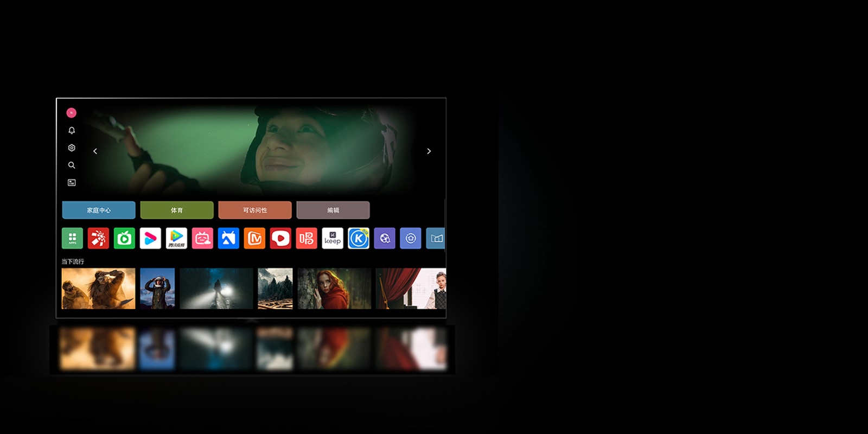Launch the pink Bilibili TV app
Screen dimensions: 868x434
(202, 238)
